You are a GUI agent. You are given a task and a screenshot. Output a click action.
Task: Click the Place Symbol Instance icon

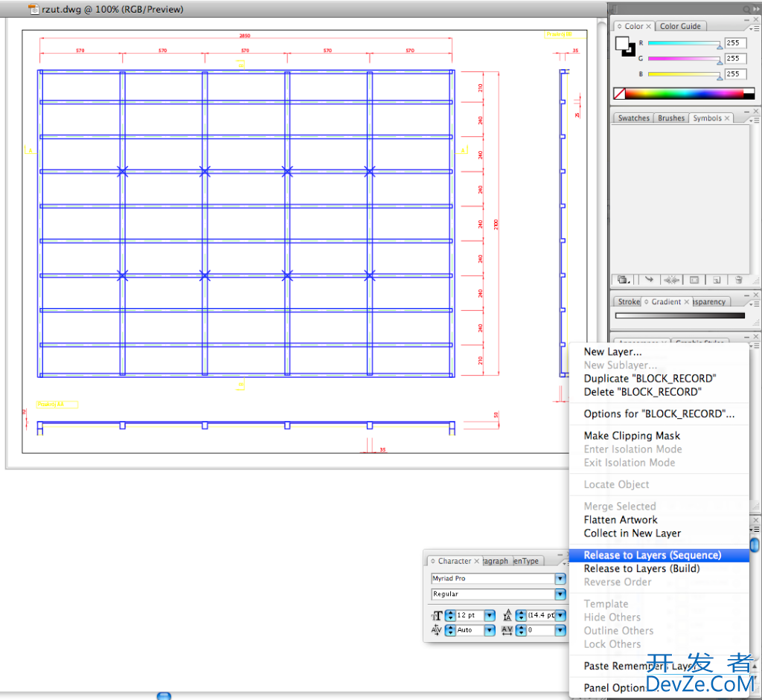tap(649, 280)
